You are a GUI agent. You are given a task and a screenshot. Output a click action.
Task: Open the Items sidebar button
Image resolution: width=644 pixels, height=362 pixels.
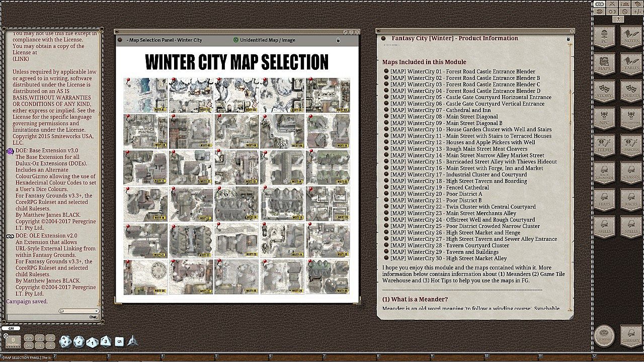click(604, 146)
